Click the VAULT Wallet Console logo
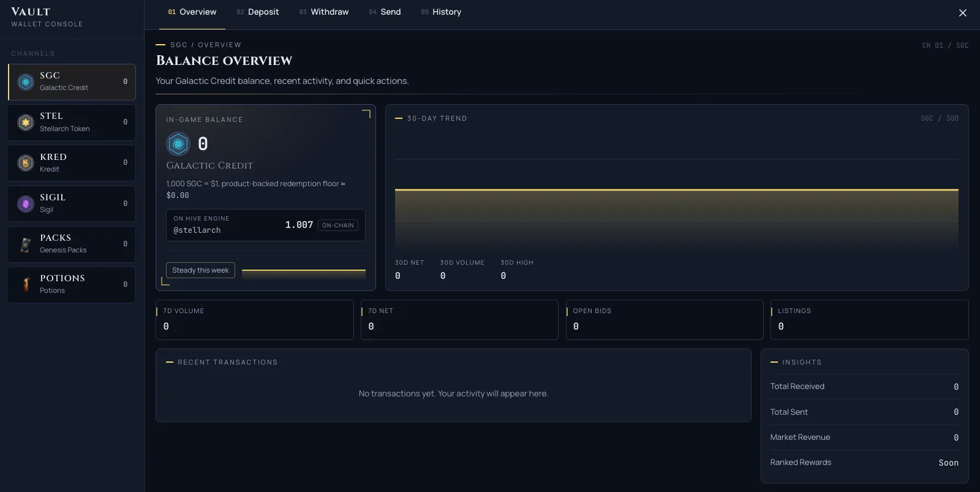The height and width of the screenshot is (492, 980). (47, 17)
